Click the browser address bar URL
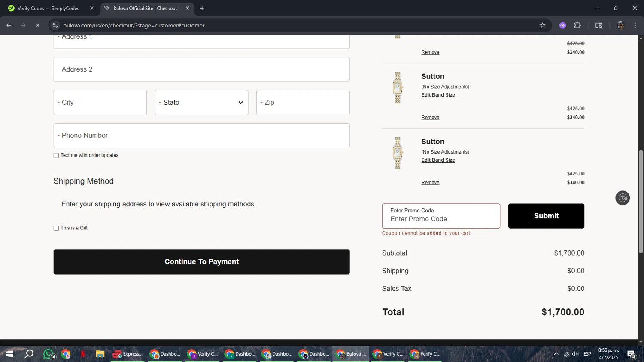Screen dimensions: 644x362 [x=134, y=25]
